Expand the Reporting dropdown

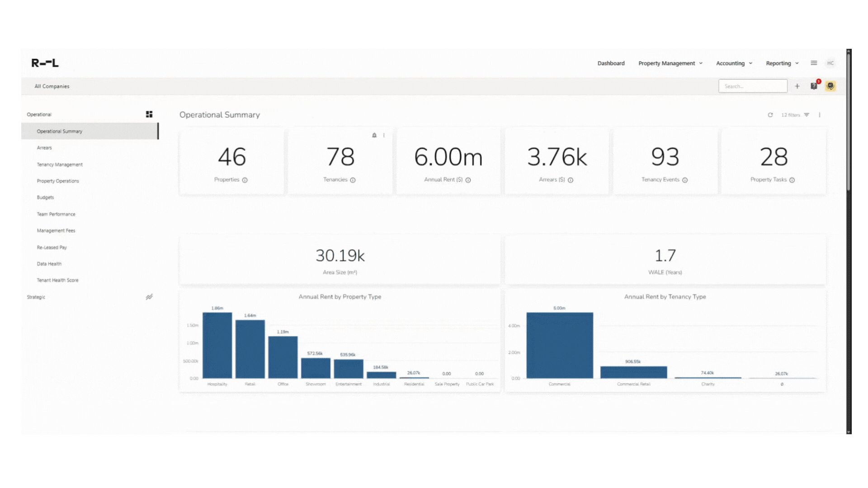pos(782,63)
